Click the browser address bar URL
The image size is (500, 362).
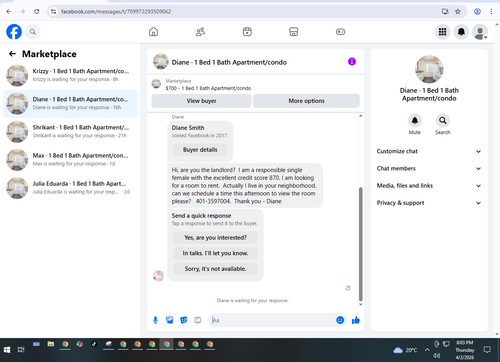point(116,12)
